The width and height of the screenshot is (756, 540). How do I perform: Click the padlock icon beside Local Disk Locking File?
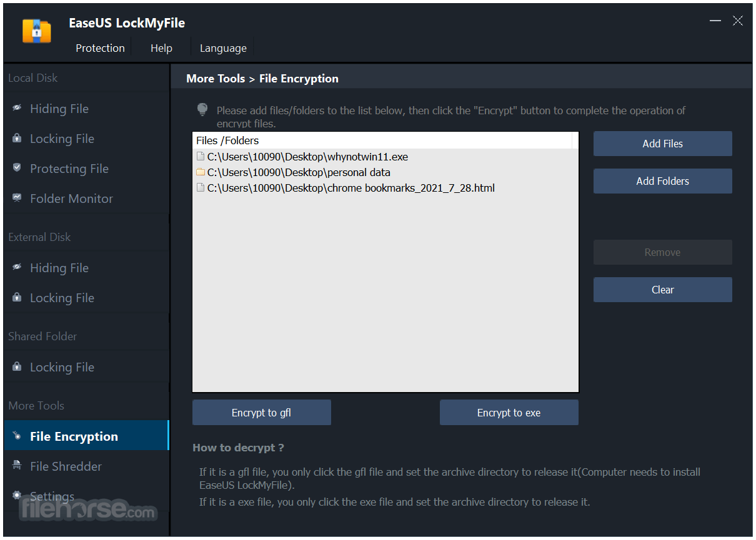pos(17,138)
